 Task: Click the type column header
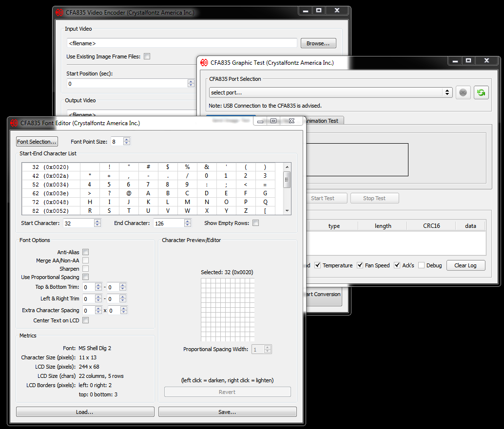tap(334, 226)
